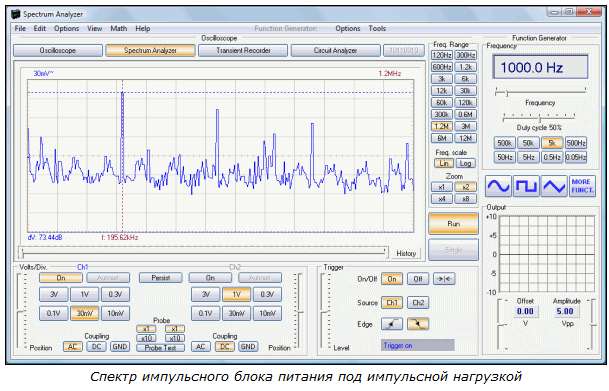This screenshot has height=391, width=609.
Task: Switch to Oscilloscope mode
Action: coord(58,50)
